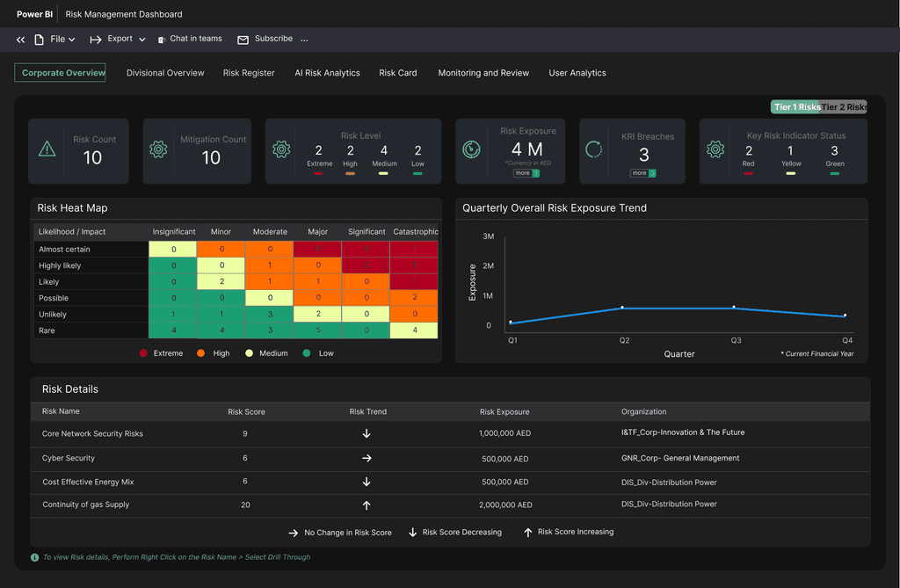Click the Chat in Teams icon
Screen dimensions: 900x588
pos(162,40)
